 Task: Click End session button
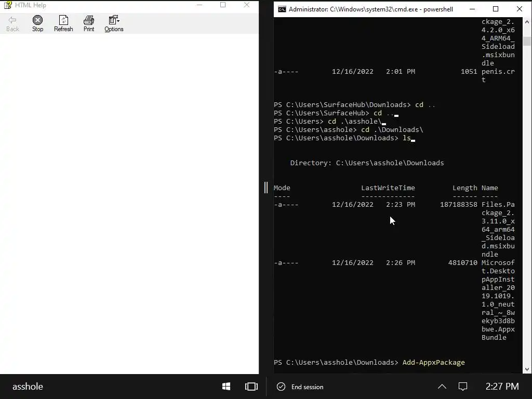click(x=300, y=387)
